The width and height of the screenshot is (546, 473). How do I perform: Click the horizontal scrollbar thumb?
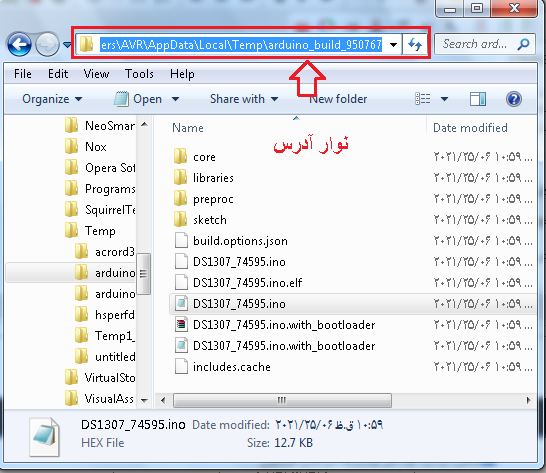pyautogui.click(x=282, y=400)
